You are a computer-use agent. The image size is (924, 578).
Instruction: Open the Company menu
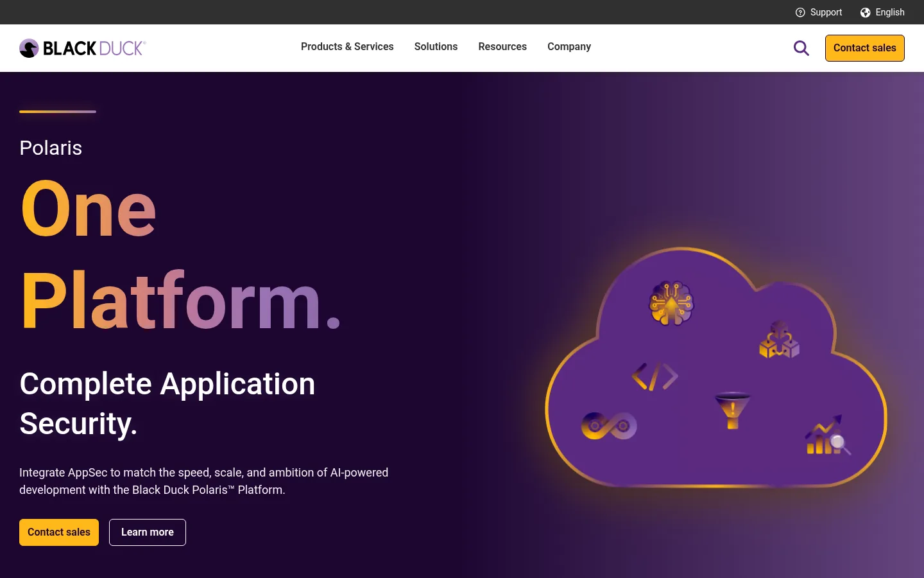tap(569, 47)
